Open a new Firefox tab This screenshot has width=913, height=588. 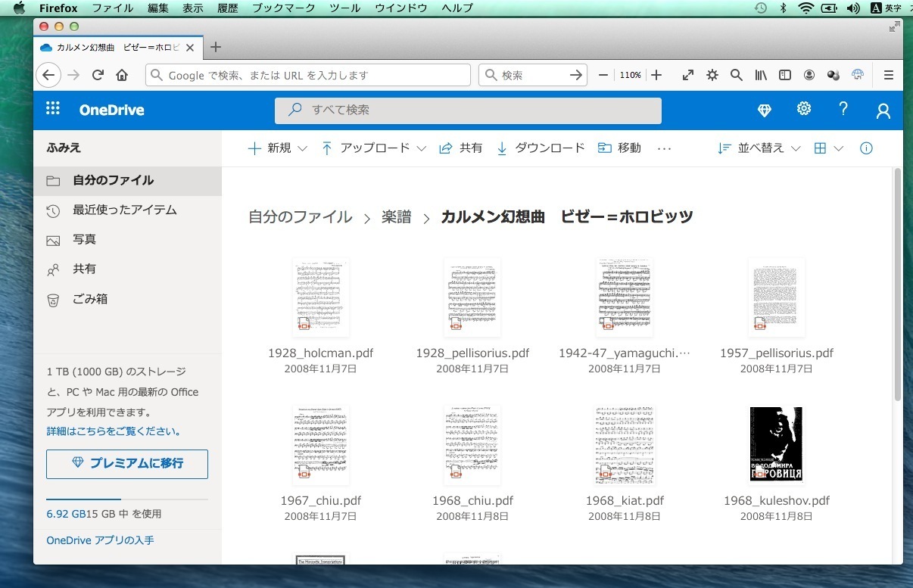216,47
